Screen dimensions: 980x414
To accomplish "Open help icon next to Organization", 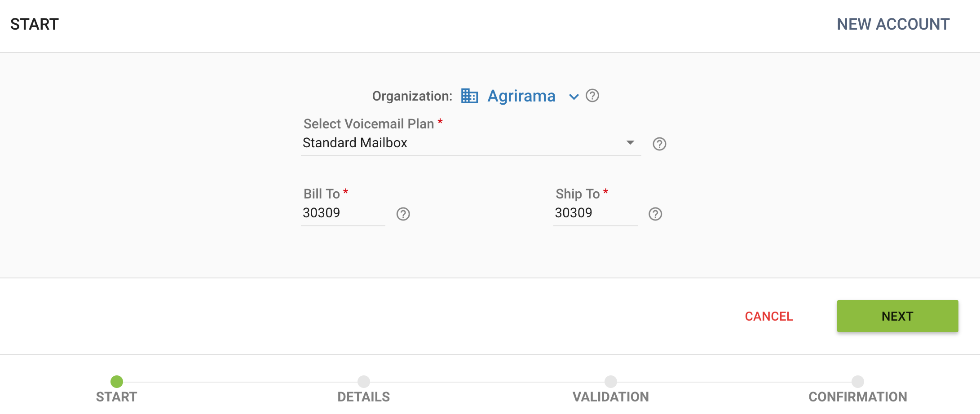I will (x=592, y=96).
